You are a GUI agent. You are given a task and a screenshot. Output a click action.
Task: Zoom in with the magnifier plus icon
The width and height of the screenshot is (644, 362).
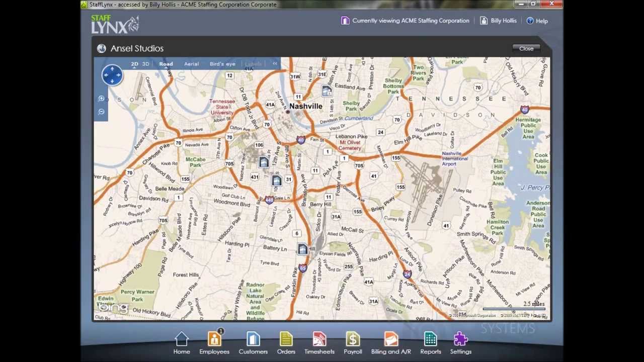click(101, 99)
